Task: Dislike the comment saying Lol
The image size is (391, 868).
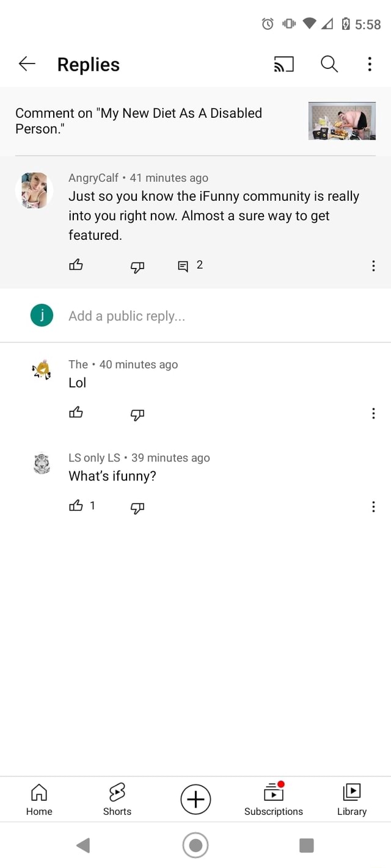Action: (x=137, y=414)
